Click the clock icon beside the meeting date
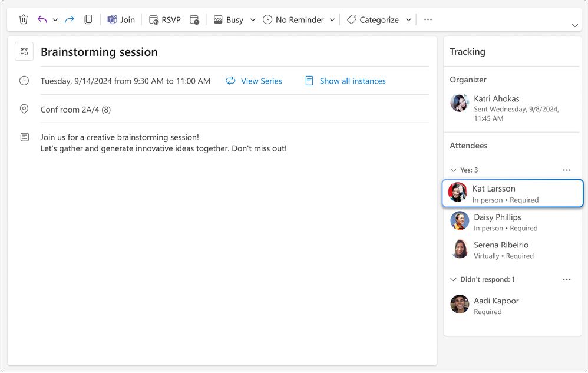Screen dimensions: 588x373 click(x=24, y=81)
